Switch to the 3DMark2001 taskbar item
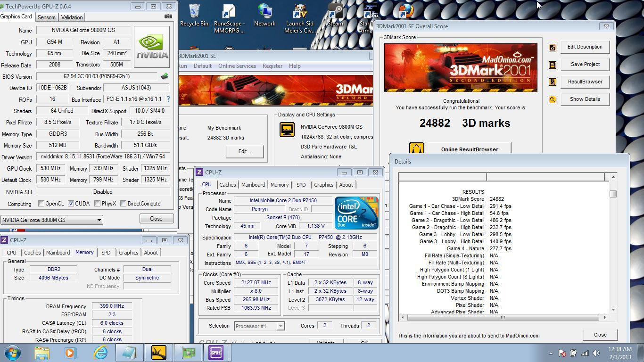The width and height of the screenshot is (644, 362). (x=158, y=353)
